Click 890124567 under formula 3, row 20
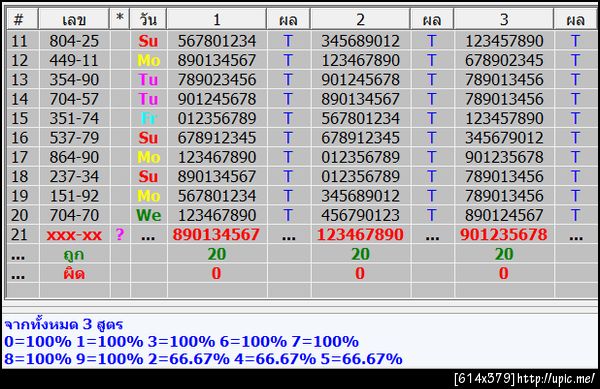This screenshot has height=389, width=600. (504, 215)
